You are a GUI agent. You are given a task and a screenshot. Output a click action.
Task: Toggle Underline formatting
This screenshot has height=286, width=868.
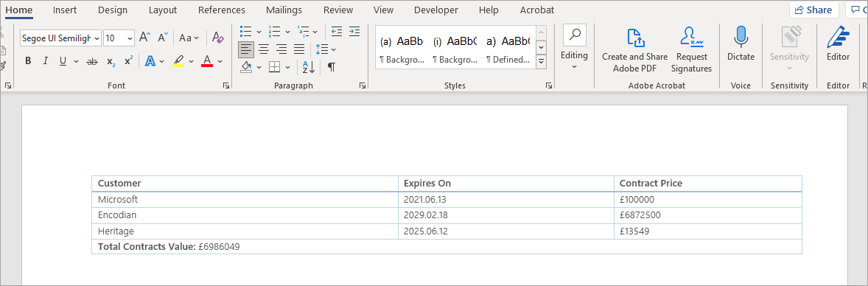coord(63,61)
